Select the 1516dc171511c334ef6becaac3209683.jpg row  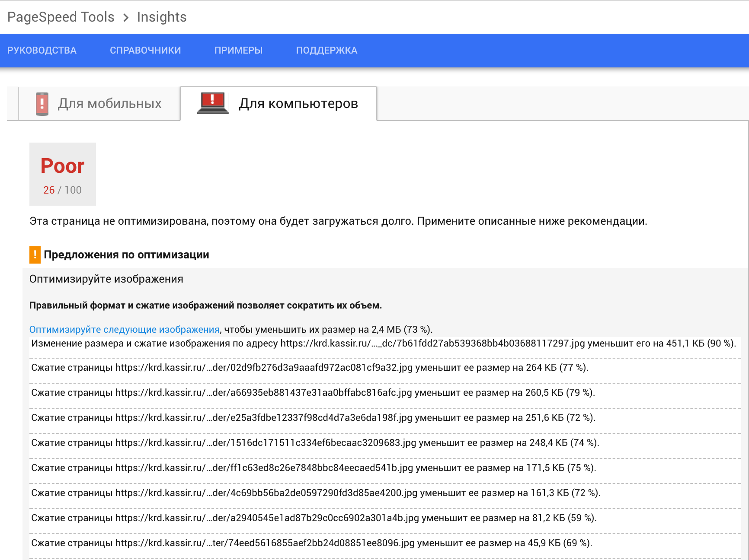(x=385, y=446)
